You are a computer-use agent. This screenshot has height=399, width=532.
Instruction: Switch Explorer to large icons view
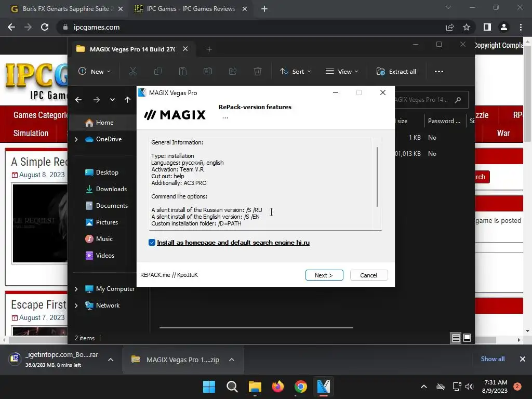(467, 338)
